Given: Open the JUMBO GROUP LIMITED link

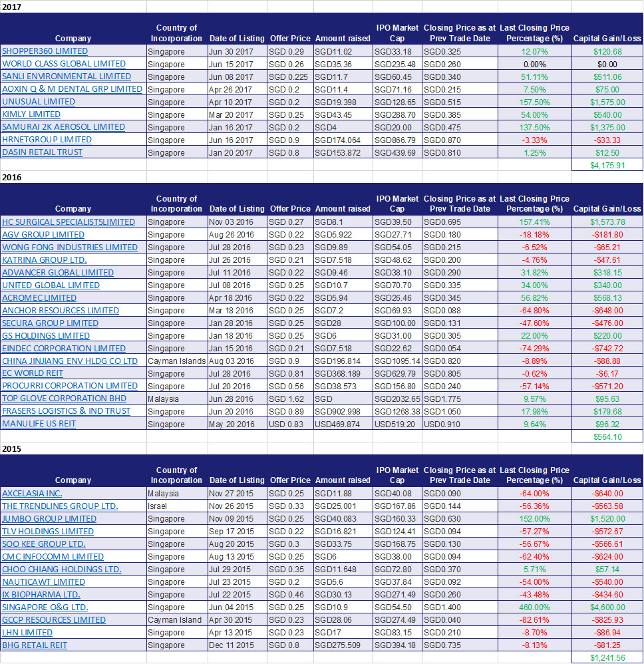Looking at the screenshot, I should click(49, 519).
